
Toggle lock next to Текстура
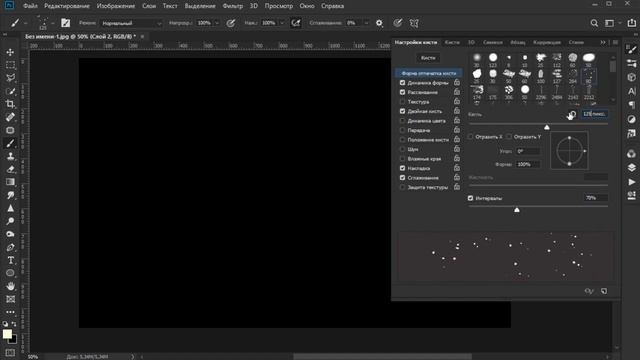pyautogui.click(x=457, y=101)
